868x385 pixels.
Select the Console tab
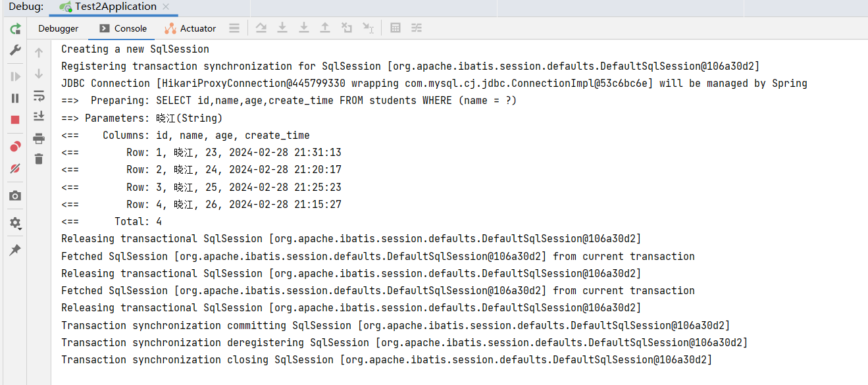(123, 28)
